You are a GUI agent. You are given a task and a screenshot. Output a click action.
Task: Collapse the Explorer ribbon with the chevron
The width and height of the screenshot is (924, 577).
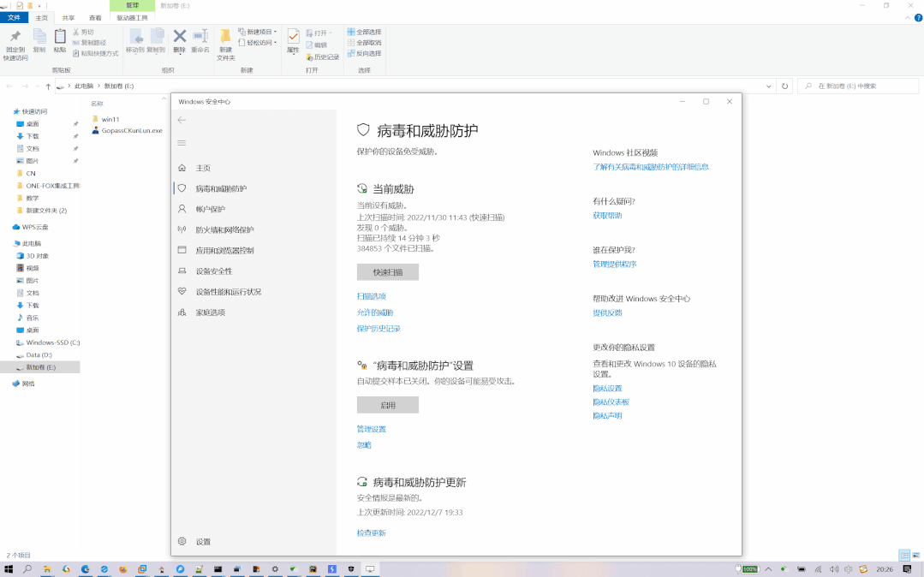[x=908, y=18]
